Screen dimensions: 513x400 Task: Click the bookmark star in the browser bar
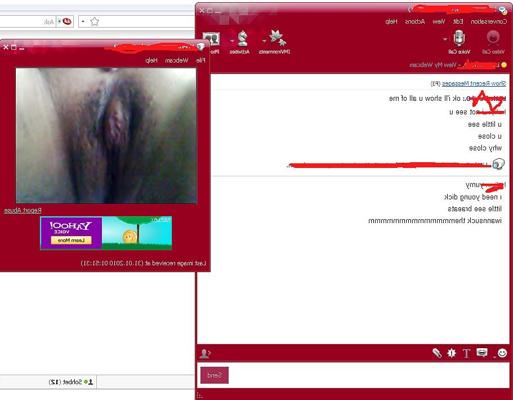(95, 22)
